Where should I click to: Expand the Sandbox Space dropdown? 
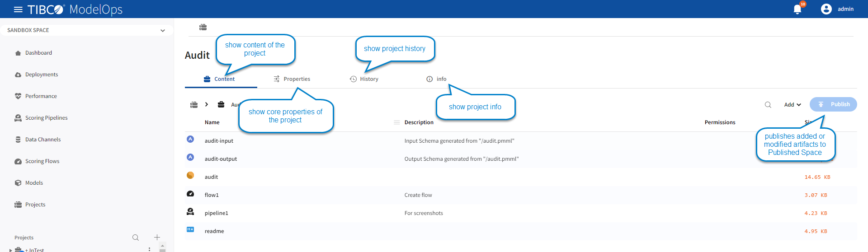pos(163,31)
